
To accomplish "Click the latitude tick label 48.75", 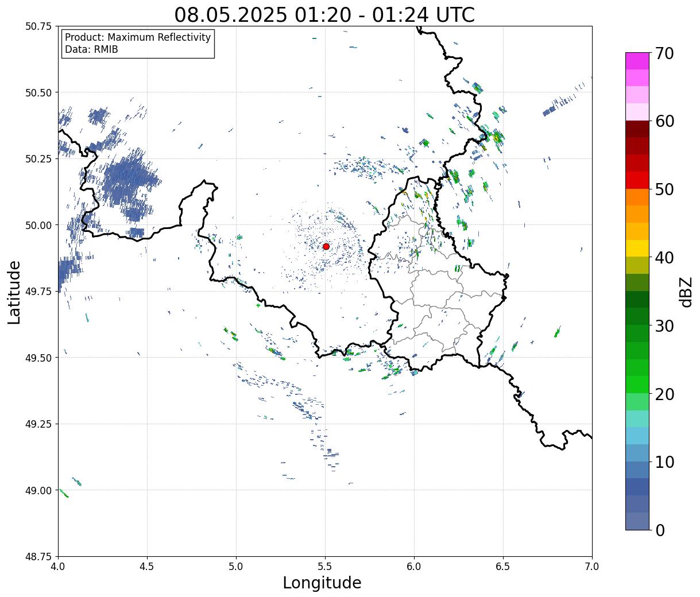I will click(x=38, y=557).
